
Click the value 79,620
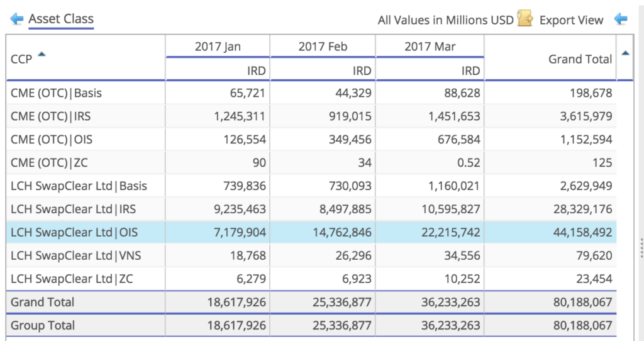pos(594,256)
